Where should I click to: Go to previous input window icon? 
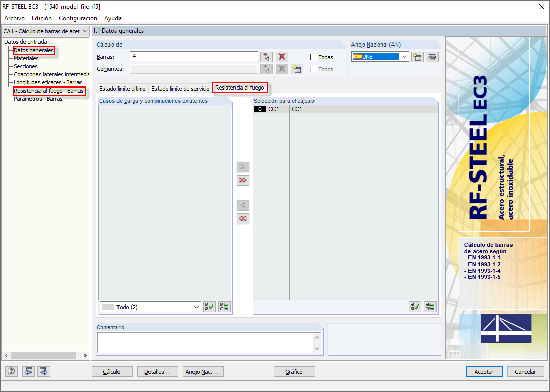28,371
